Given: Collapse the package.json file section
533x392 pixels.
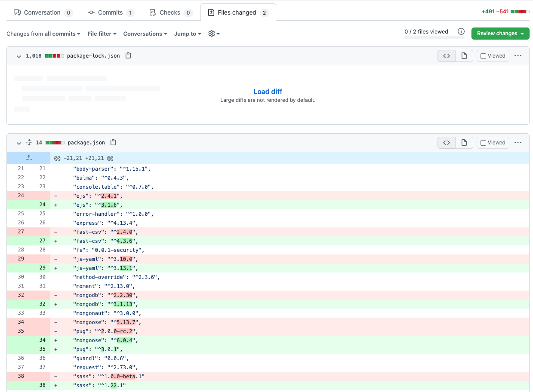Looking at the screenshot, I should [18, 143].
